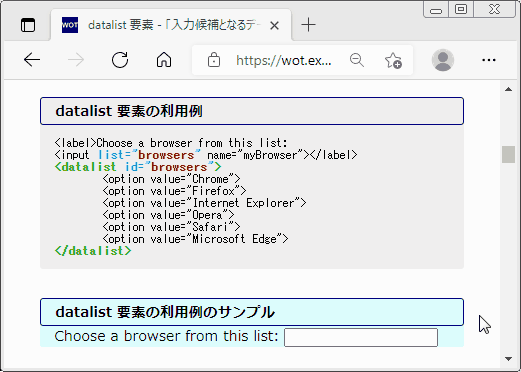Open Settings and more menu
The height and width of the screenshot is (372, 521).
pos(489,60)
